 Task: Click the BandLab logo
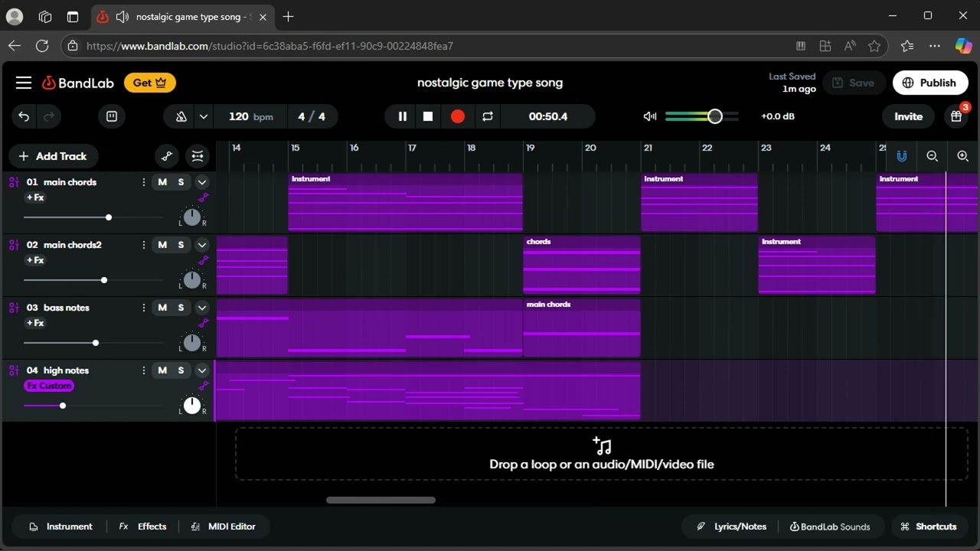point(78,83)
